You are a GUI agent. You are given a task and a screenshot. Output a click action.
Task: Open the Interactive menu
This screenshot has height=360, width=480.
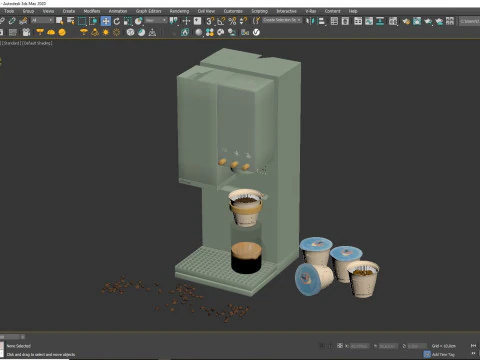click(286, 11)
